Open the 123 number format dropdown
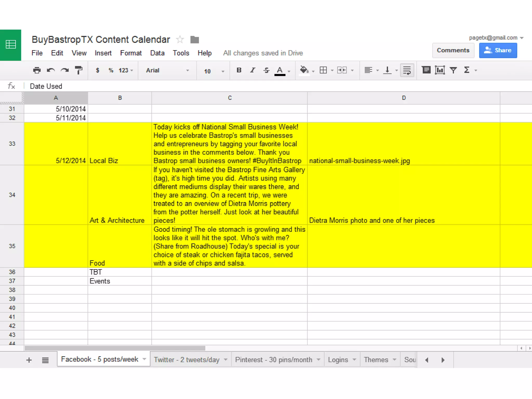 point(126,70)
